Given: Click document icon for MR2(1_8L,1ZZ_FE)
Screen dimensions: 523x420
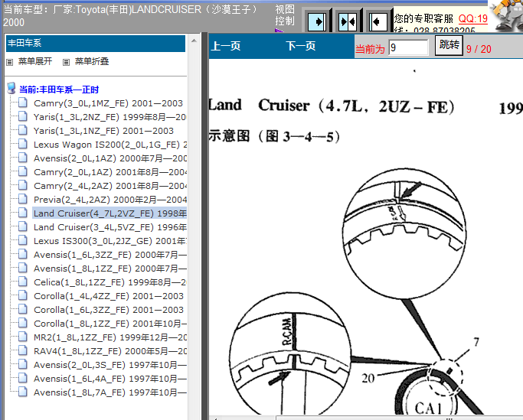Looking at the screenshot, I should point(23,337).
